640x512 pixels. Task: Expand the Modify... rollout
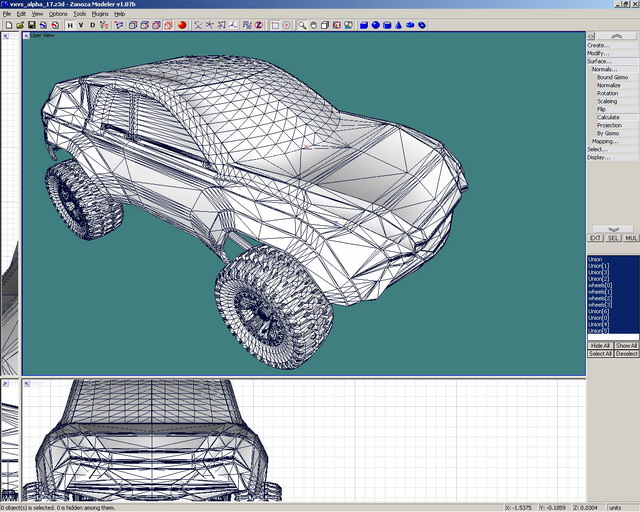(598, 53)
